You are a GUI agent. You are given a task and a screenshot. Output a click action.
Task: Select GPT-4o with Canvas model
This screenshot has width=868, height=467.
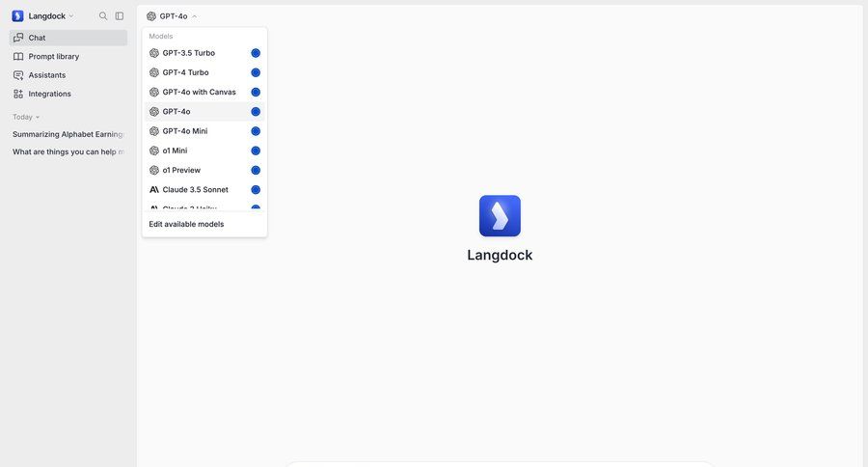[204, 92]
